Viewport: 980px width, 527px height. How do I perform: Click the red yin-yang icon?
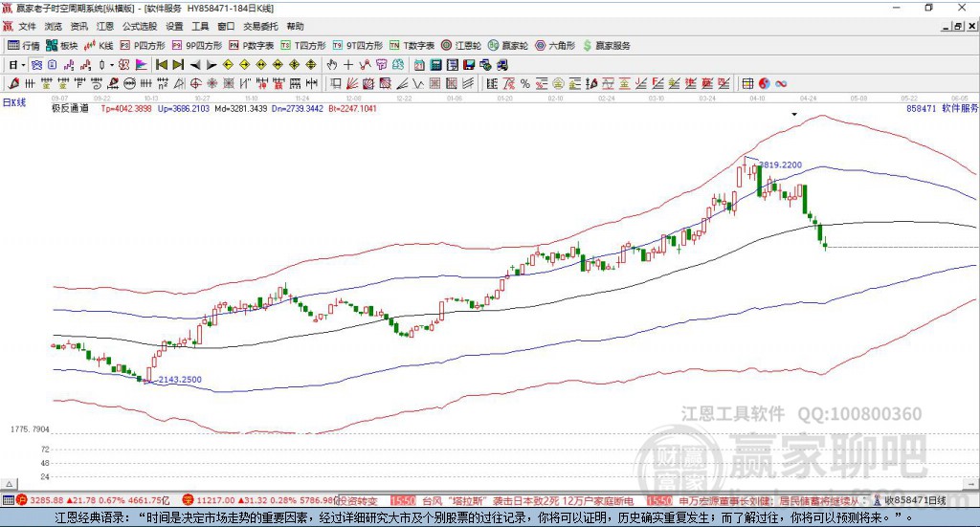(764, 83)
